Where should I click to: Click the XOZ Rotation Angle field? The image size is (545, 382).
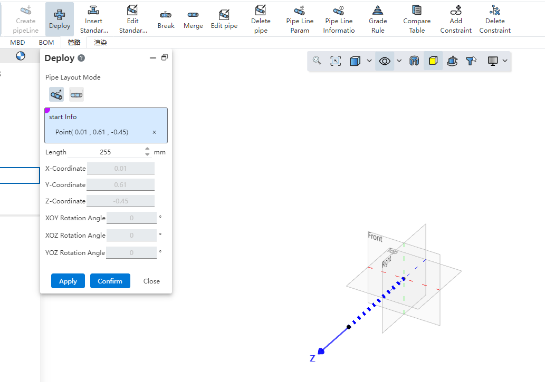[132, 235]
